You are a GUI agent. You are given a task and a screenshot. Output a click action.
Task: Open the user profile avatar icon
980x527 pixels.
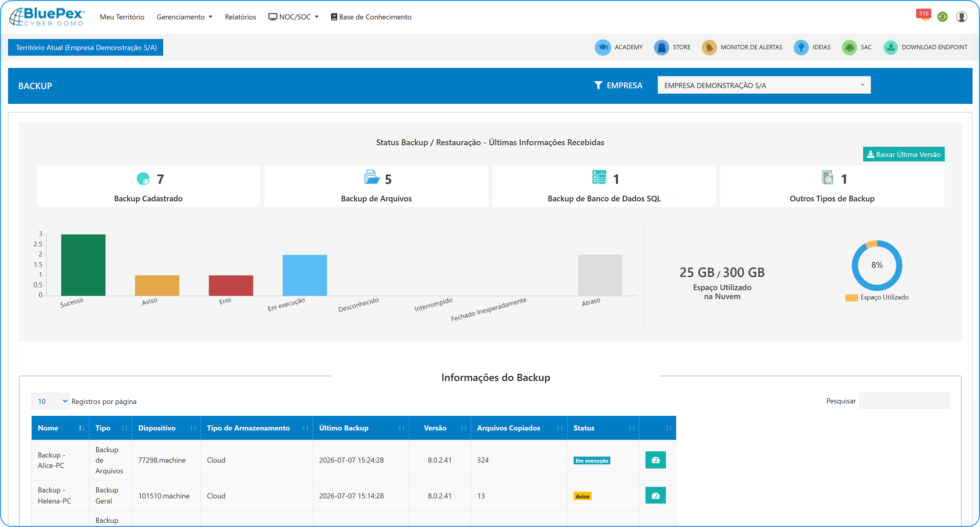point(961,17)
